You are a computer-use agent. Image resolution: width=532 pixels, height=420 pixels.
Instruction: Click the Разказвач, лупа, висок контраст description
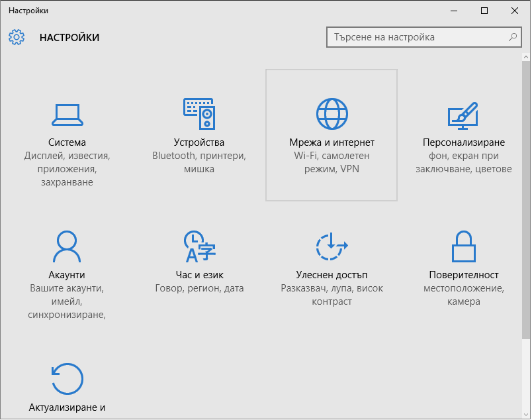tap(332, 295)
